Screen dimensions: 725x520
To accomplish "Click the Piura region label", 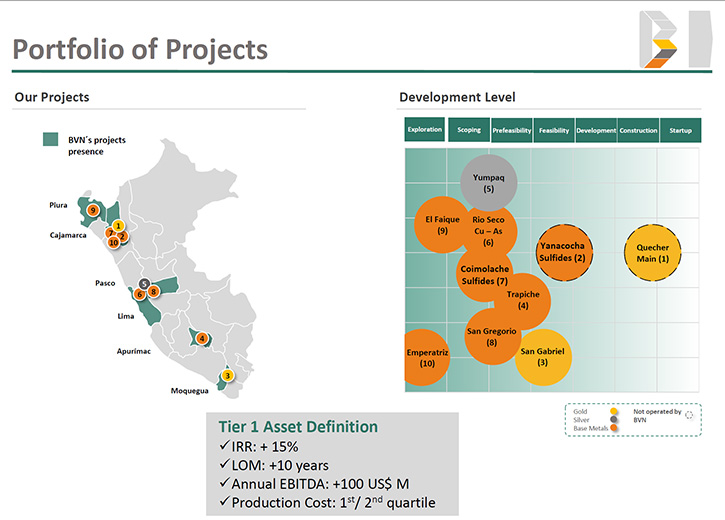I will click(58, 205).
